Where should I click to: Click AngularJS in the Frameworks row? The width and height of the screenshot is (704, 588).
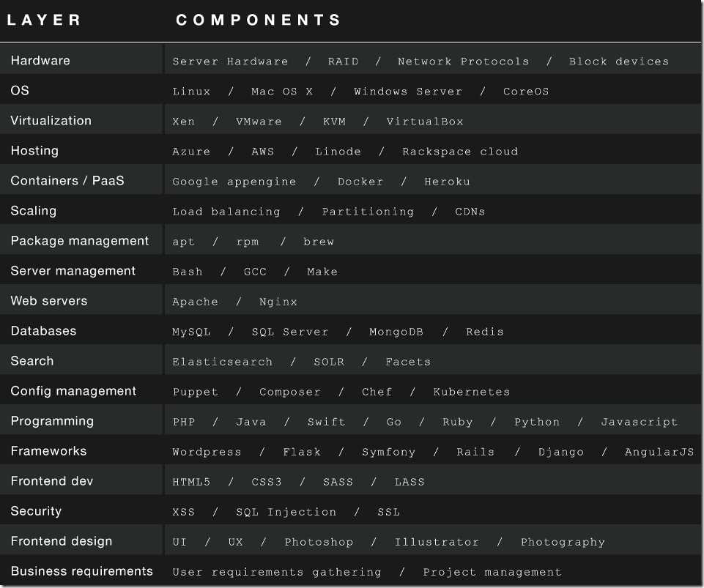(659, 452)
